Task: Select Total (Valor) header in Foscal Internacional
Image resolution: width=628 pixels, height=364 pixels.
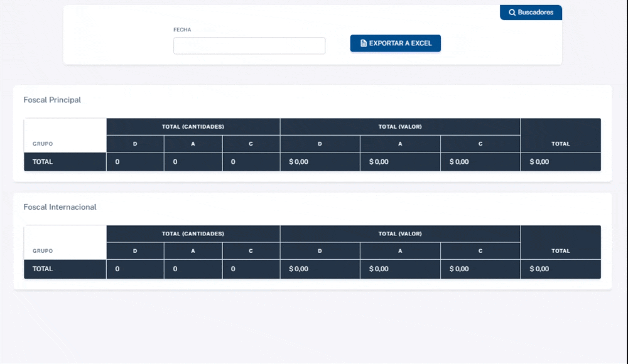Action: click(x=400, y=234)
